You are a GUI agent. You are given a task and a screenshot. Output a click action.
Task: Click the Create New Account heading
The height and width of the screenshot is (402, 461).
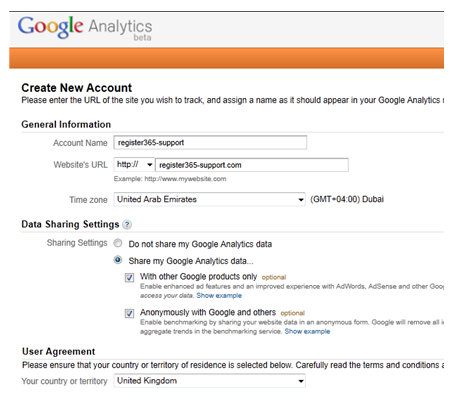pos(77,88)
